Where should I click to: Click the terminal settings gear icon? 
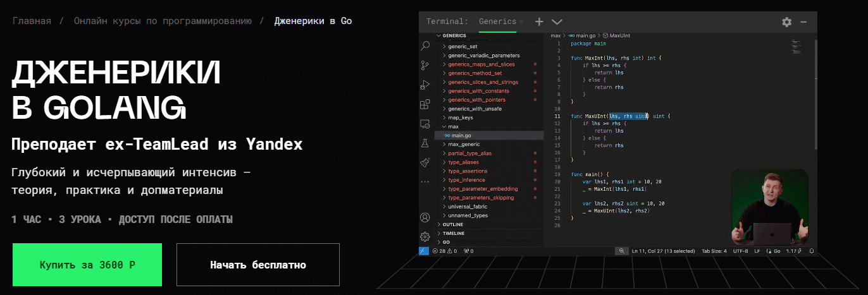tap(786, 21)
